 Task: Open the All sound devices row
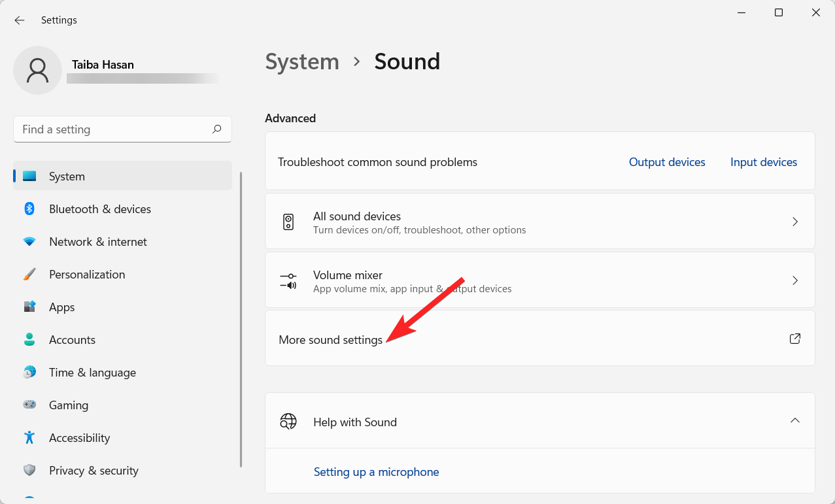[x=540, y=221]
